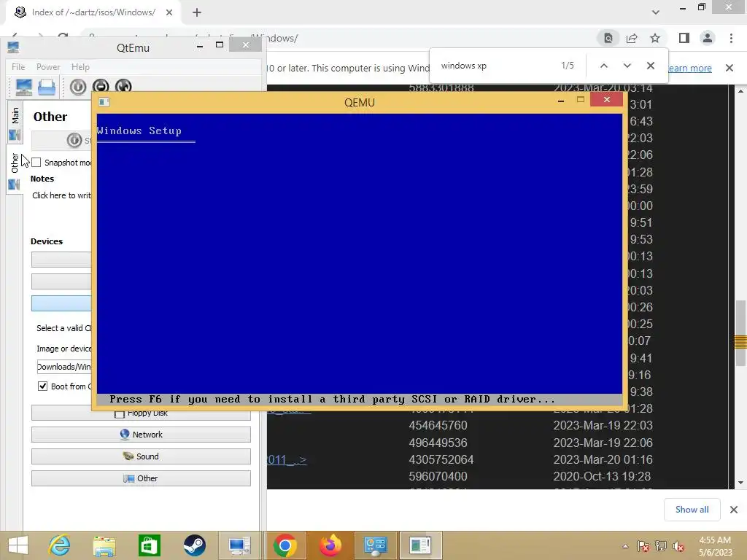
Task: Dismiss the Chrome update info bar
Action: point(729,68)
